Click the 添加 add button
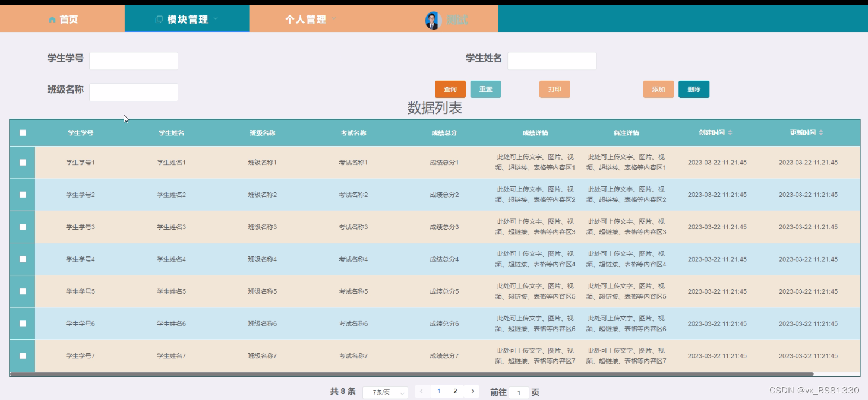868x400 pixels. pyautogui.click(x=658, y=89)
